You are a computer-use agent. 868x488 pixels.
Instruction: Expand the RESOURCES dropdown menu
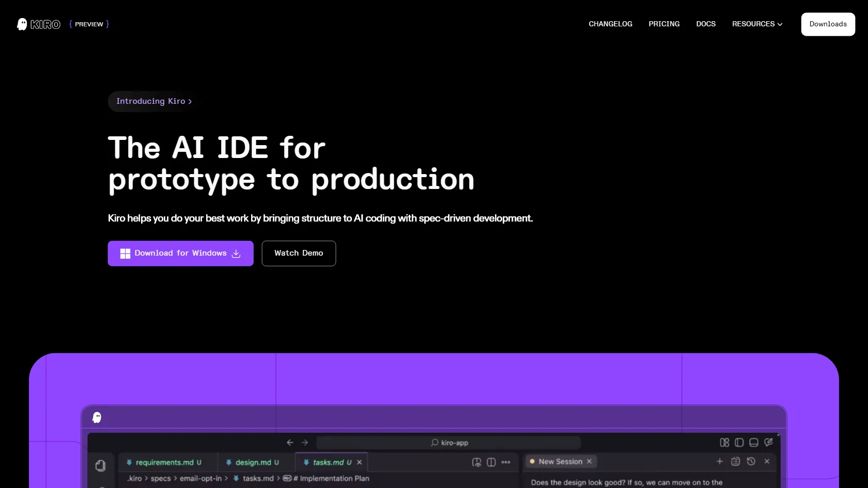pos(757,24)
